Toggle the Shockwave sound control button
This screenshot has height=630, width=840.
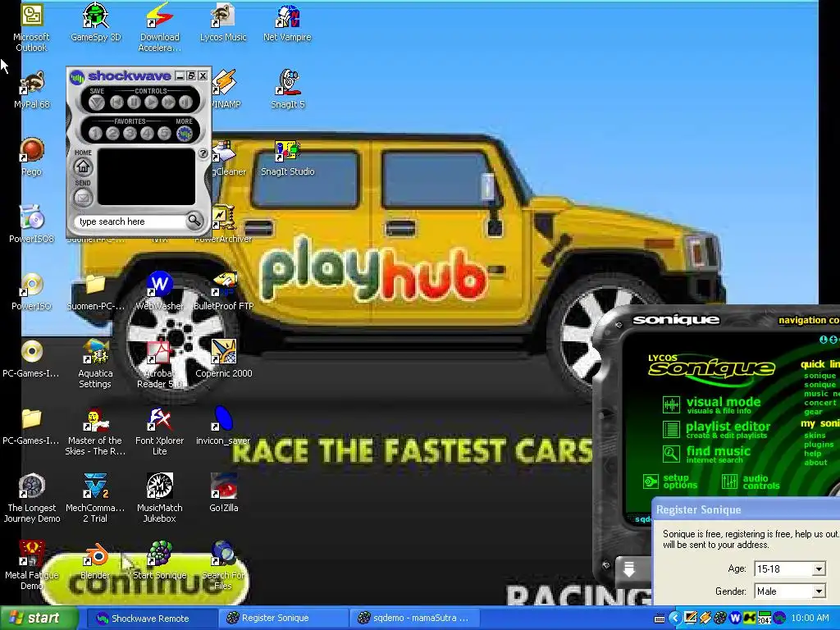tap(185, 102)
